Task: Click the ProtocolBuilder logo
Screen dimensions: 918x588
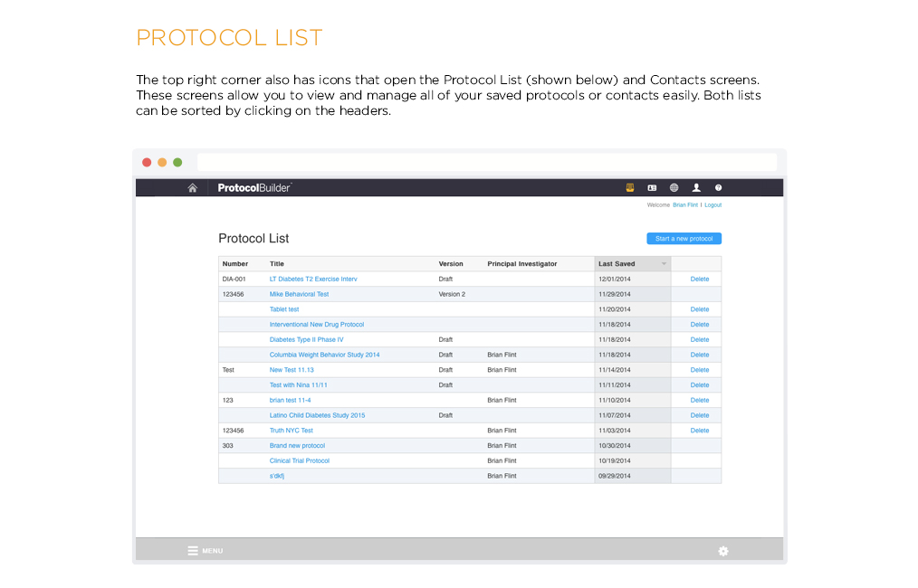Action: coord(254,188)
